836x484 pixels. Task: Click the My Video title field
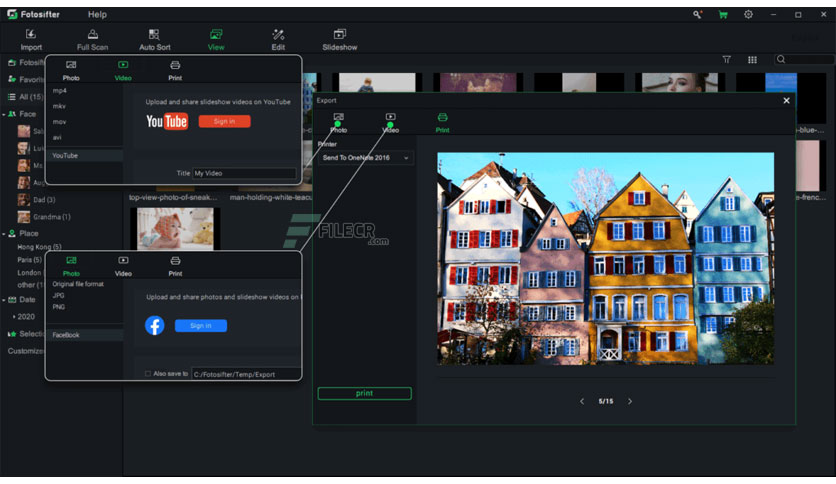coord(244,173)
